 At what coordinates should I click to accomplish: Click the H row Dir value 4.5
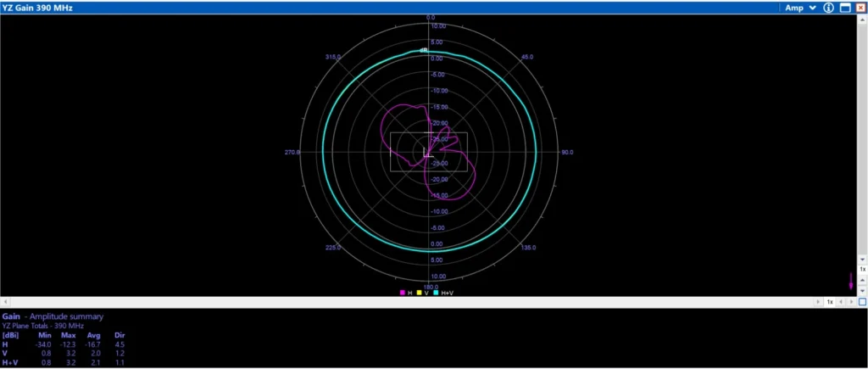(x=120, y=344)
